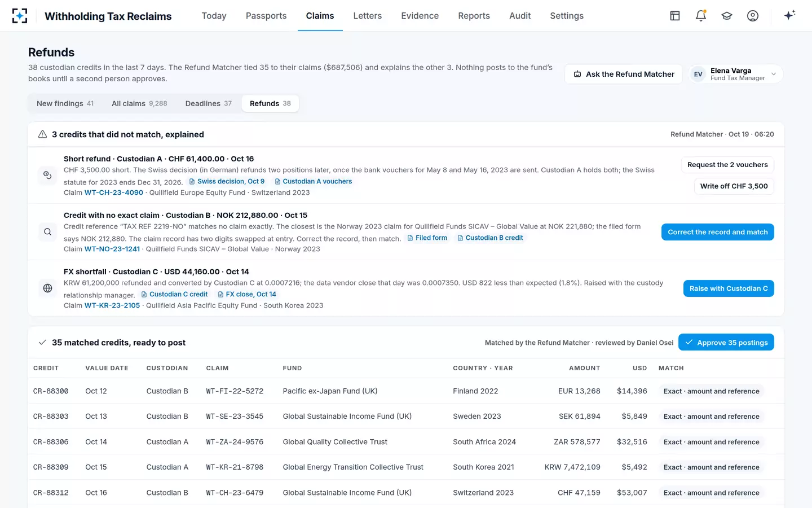Open the Custodian C credit document

click(174, 294)
